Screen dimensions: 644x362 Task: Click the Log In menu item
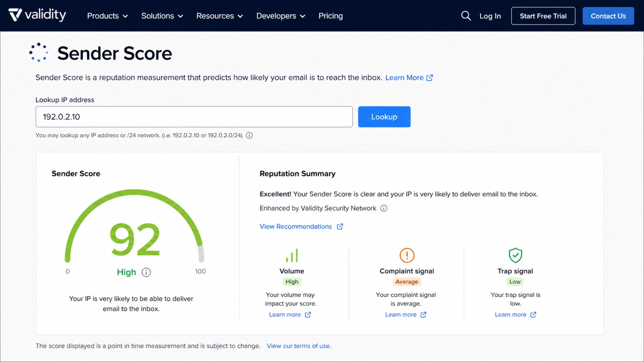click(x=490, y=16)
